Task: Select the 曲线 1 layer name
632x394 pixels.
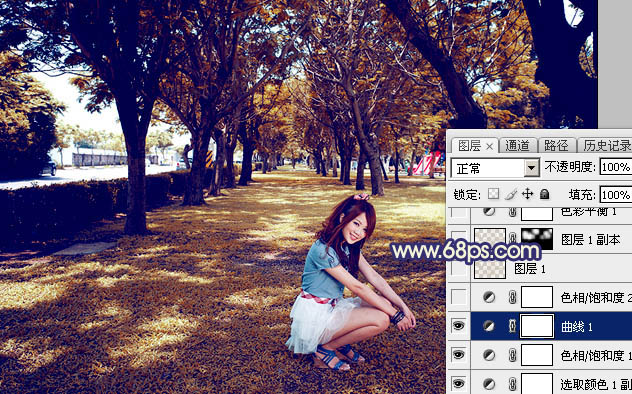Action: pyautogui.click(x=577, y=326)
